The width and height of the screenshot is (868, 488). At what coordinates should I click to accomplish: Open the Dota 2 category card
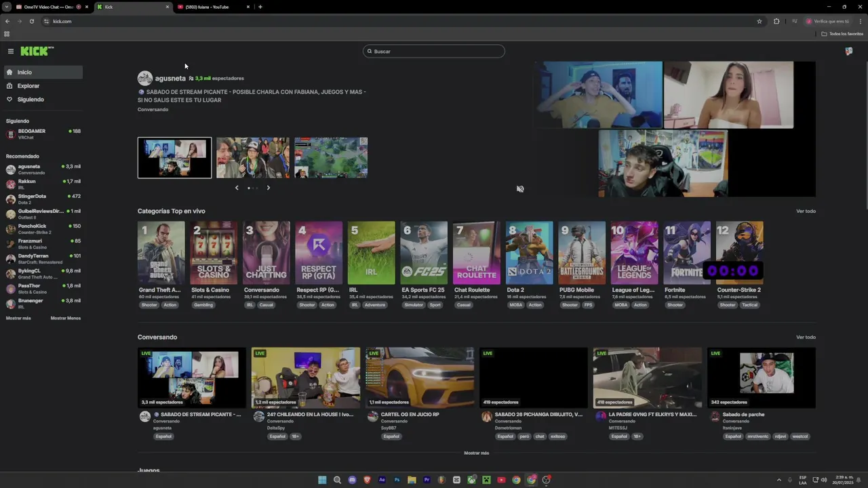pos(530,253)
